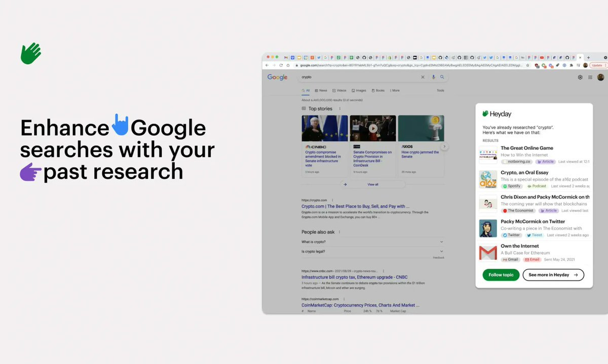
Task: Open People also ask three-dot menu
Action: (x=339, y=232)
